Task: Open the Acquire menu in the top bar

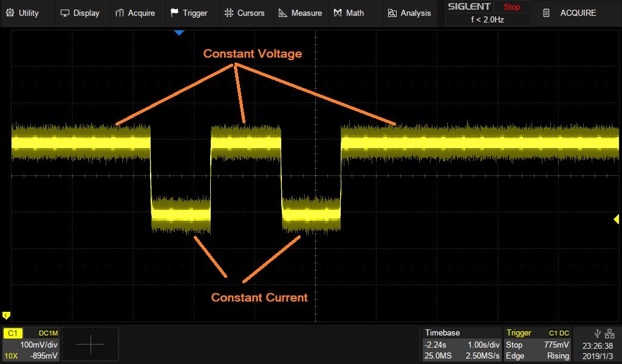Action: [x=135, y=13]
